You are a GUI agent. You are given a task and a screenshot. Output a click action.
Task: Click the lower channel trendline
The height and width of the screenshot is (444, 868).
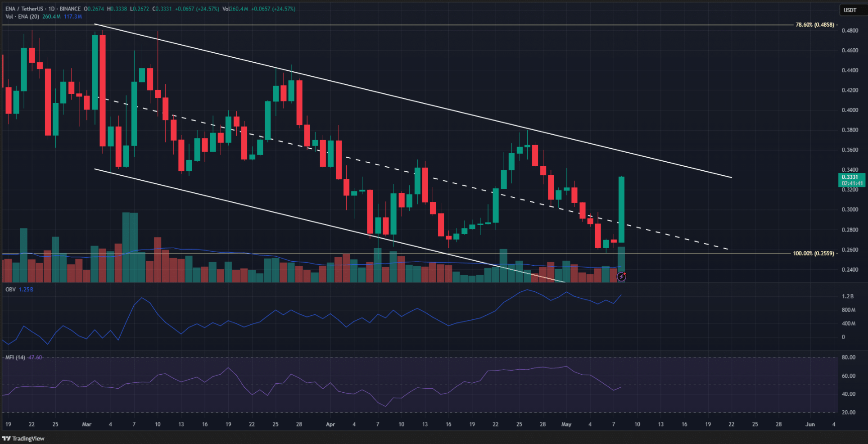(302, 217)
